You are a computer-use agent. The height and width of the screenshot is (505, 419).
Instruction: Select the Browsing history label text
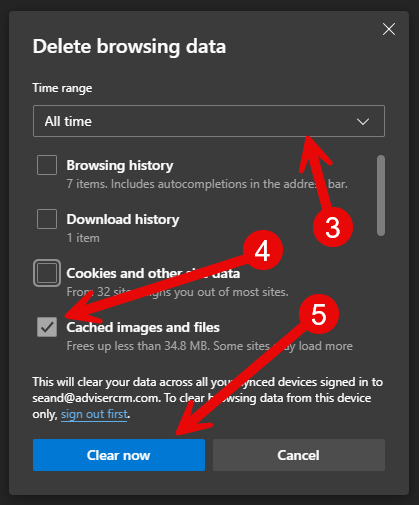pyautogui.click(x=120, y=165)
